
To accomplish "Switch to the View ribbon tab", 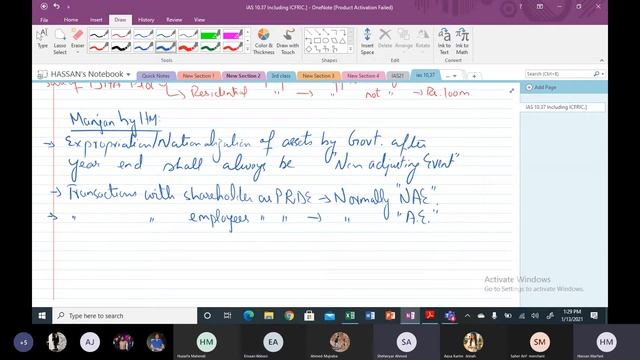I will pos(199,20).
